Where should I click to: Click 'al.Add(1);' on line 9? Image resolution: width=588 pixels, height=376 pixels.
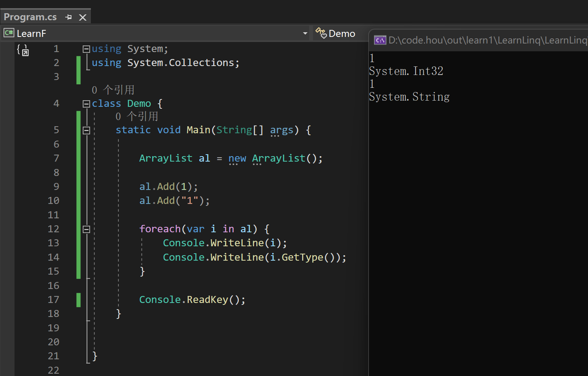point(169,187)
